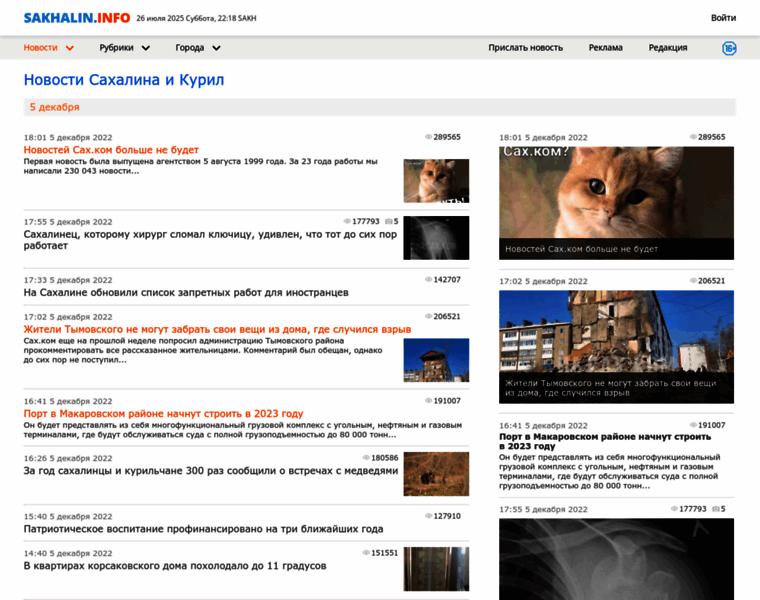This screenshot has width=760, height=600.
Task: Open article on banned jobs for foreigners
Action: (186, 292)
